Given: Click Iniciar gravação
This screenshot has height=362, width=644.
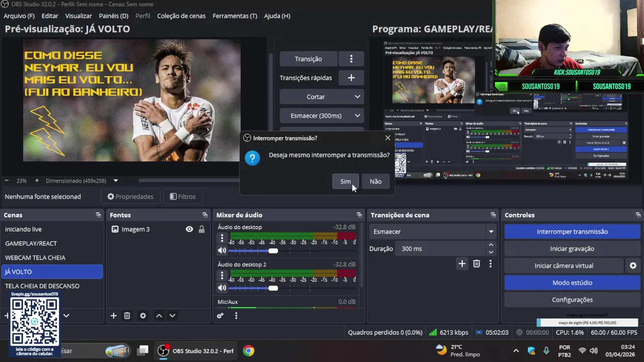Looking at the screenshot, I should [572, 249].
